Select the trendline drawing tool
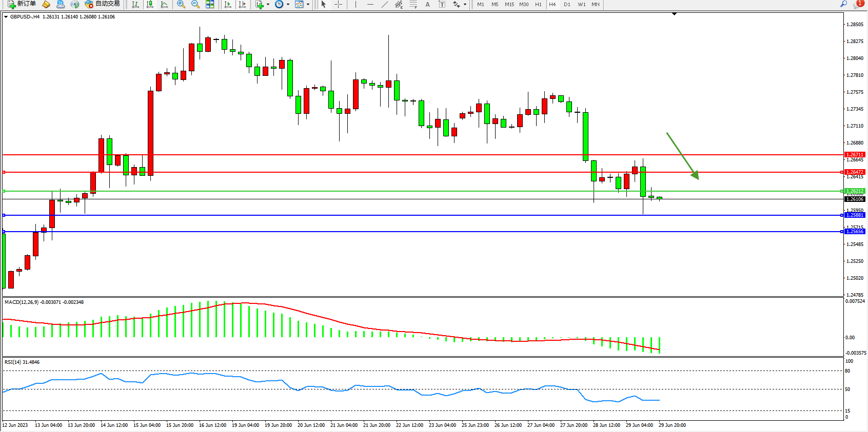This screenshot has height=432, width=868. point(385,4)
